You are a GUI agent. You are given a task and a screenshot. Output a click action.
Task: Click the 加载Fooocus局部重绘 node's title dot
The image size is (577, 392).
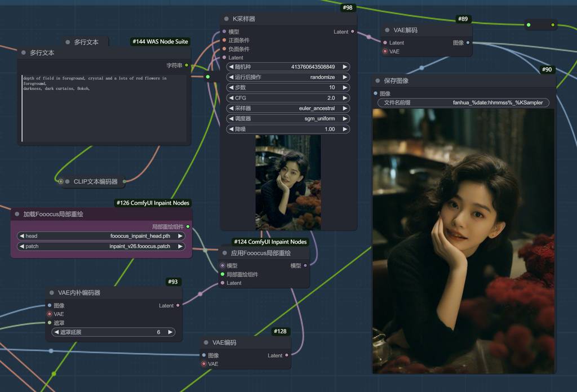(x=16, y=215)
